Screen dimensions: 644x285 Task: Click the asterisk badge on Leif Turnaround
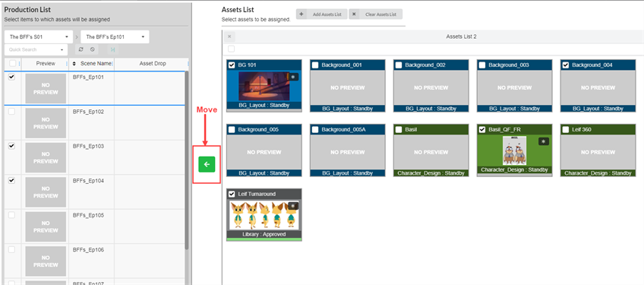point(293,206)
